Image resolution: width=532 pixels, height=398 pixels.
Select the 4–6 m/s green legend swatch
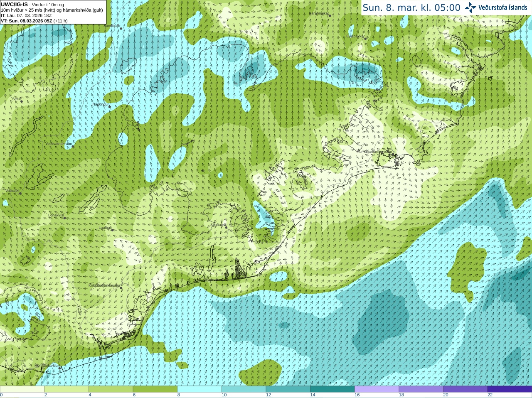pyautogui.click(x=111, y=389)
